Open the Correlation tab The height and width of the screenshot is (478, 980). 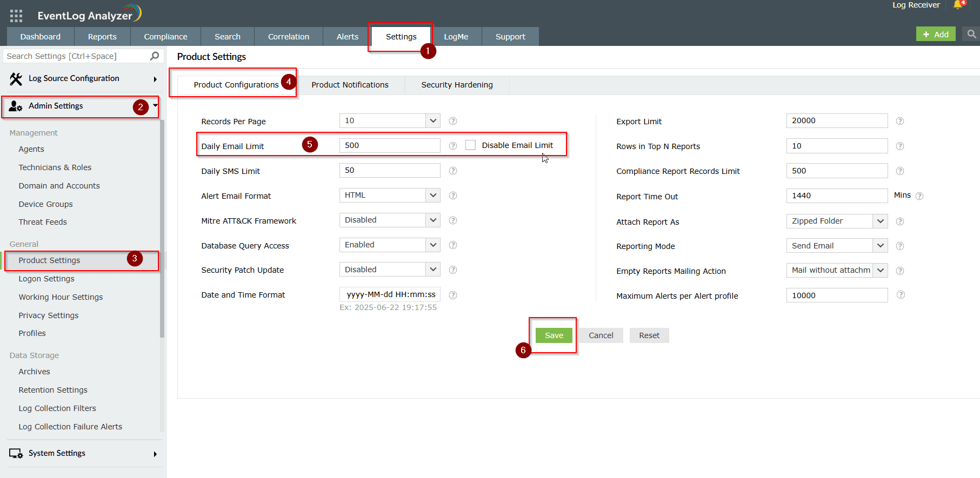(x=289, y=37)
